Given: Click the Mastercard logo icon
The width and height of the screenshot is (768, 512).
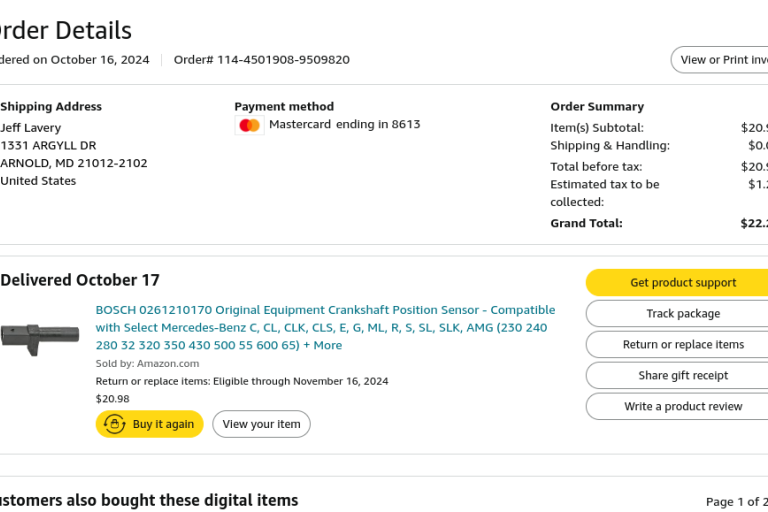Looking at the screenshot, I should click(250, 125).
